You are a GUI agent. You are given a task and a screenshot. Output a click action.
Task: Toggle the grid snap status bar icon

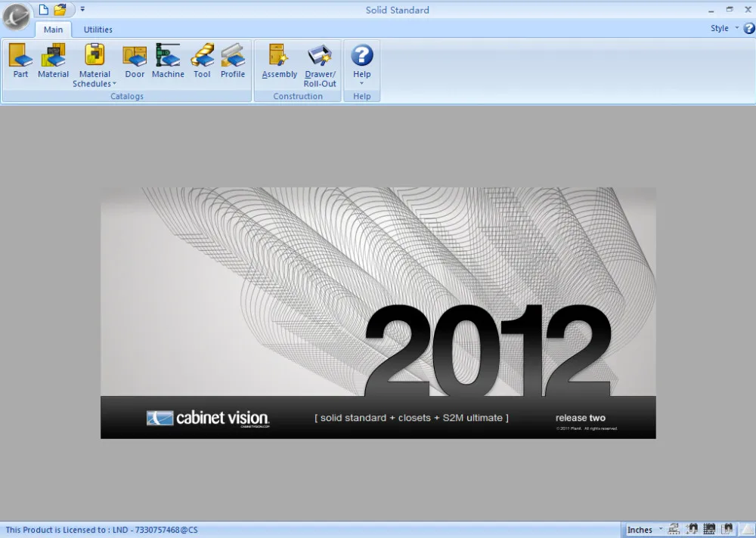[709, 530]
